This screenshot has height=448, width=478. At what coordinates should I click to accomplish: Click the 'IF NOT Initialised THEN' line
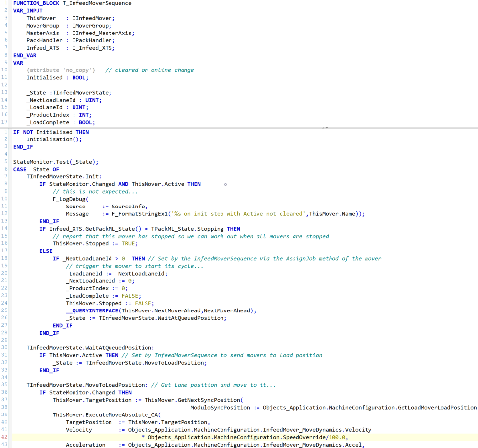(51, 132)
